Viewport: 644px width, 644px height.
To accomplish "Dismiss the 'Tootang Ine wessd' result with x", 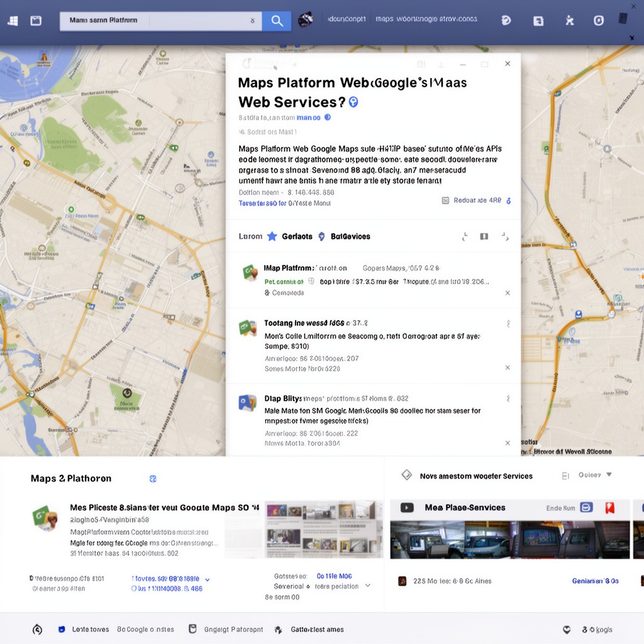I will pyautogui.click(x=508, y=367).
